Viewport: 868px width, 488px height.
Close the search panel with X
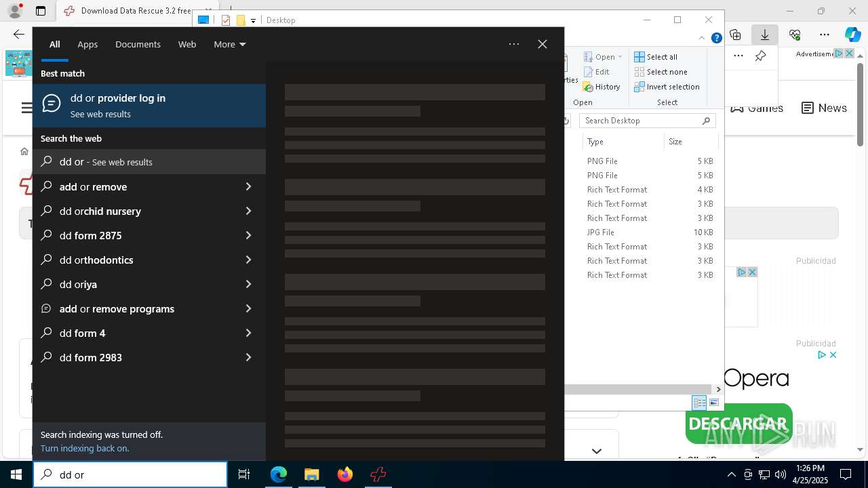pos(542,44)
